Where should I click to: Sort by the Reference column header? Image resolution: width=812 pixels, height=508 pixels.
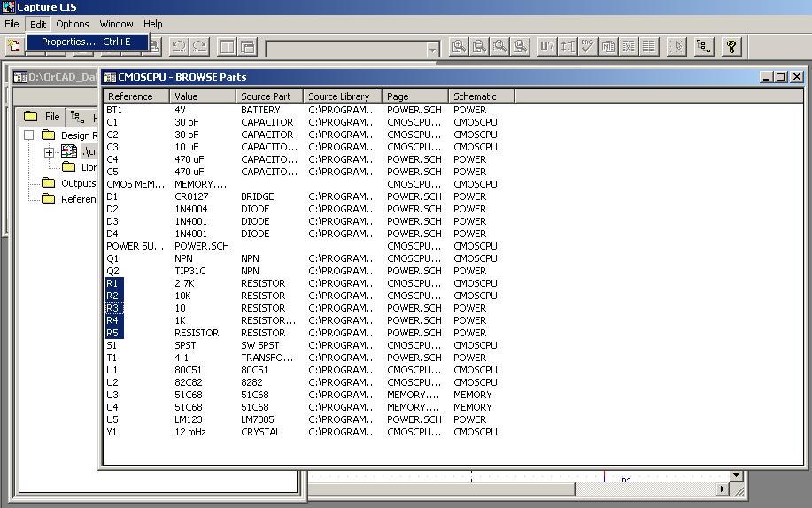click(x=136, y=96)
